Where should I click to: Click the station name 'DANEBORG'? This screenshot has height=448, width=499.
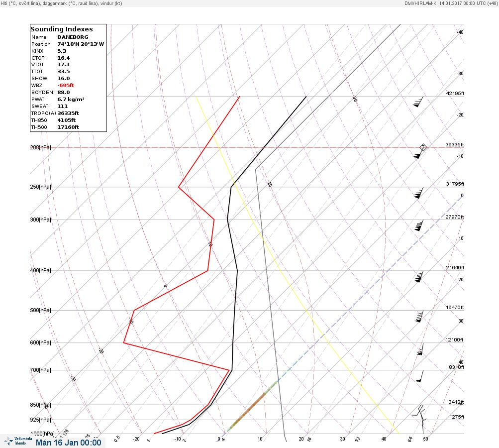pyautogui.click(x=73, y=37)
